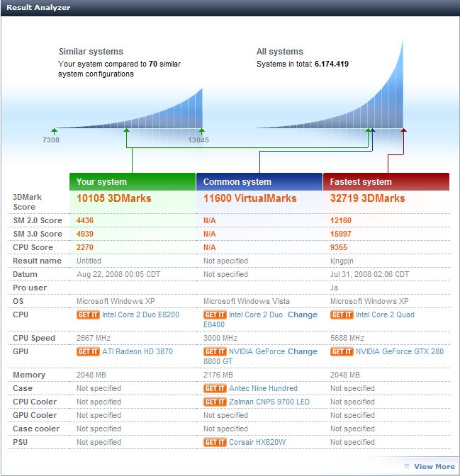Click GET IT badge beside Zalman CNPS 9700 LED

[215, 402]
